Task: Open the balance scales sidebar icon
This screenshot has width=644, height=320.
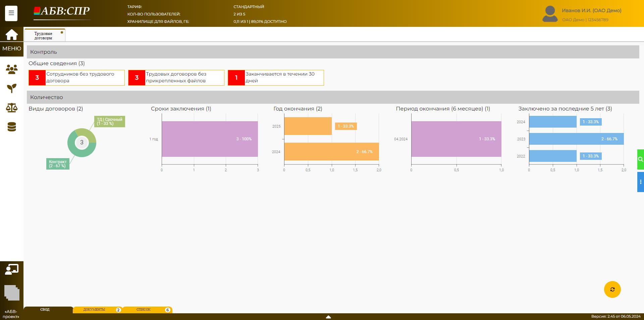Action: click(12, 108)
